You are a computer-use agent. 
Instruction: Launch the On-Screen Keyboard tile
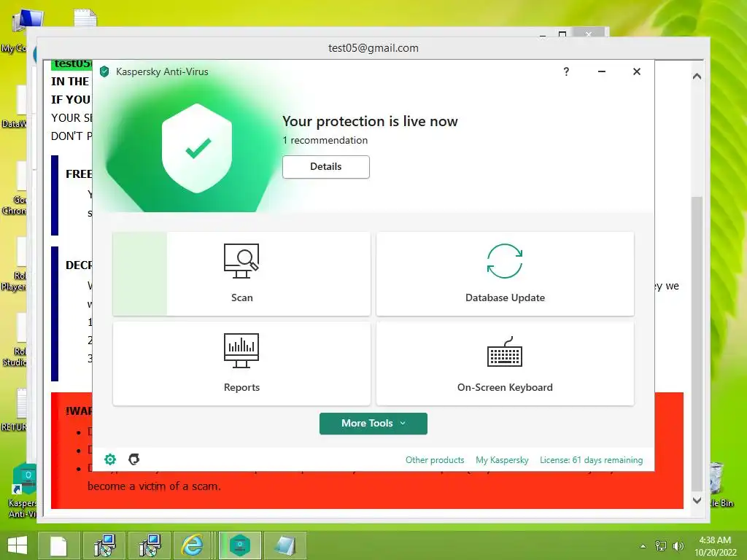[x=505, y=364]
